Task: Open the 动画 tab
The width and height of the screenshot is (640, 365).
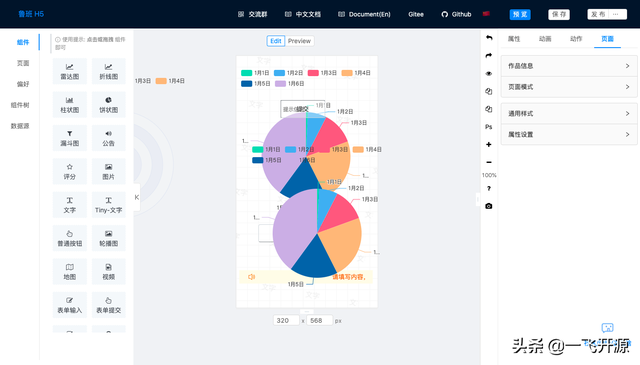Action: [545, 39]
